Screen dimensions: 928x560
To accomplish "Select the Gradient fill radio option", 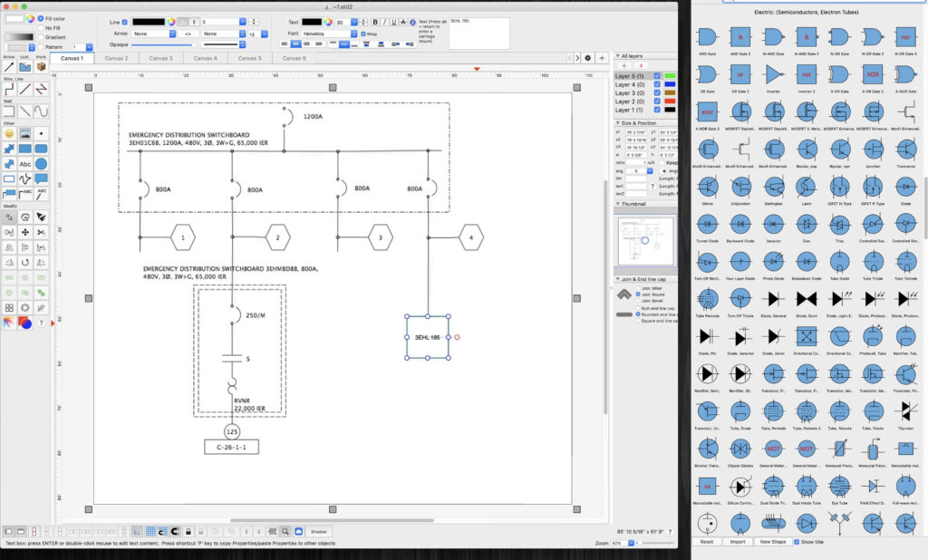I will 41,37.
